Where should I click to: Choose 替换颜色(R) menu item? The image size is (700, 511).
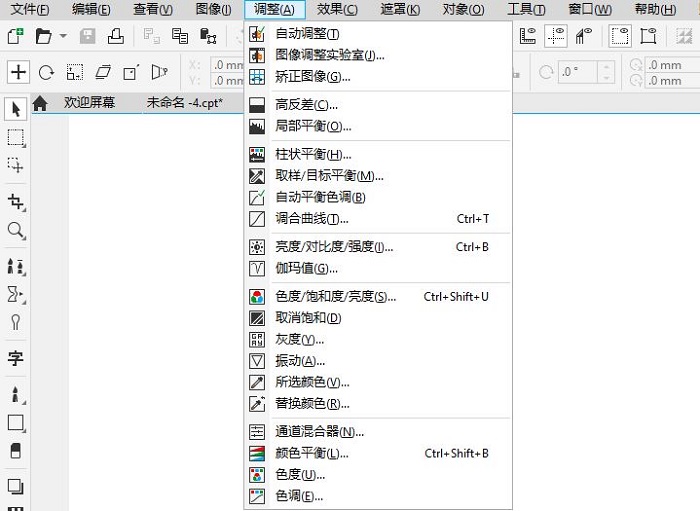[378, 403]
